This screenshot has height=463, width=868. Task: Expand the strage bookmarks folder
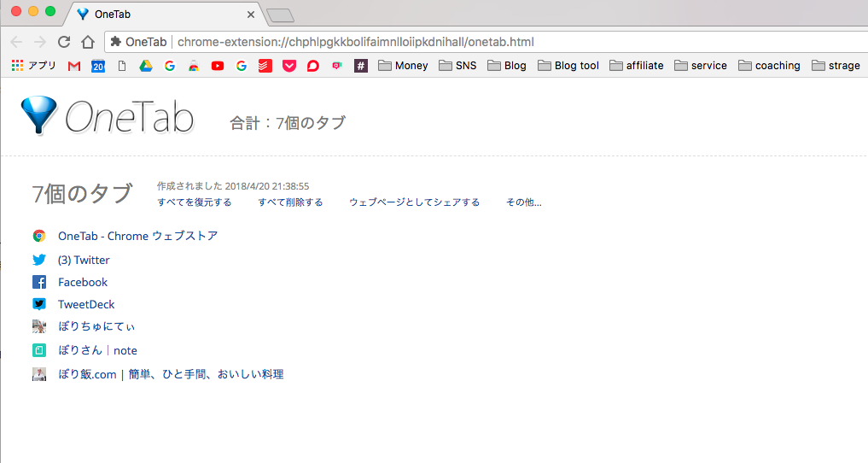(836, 66)
